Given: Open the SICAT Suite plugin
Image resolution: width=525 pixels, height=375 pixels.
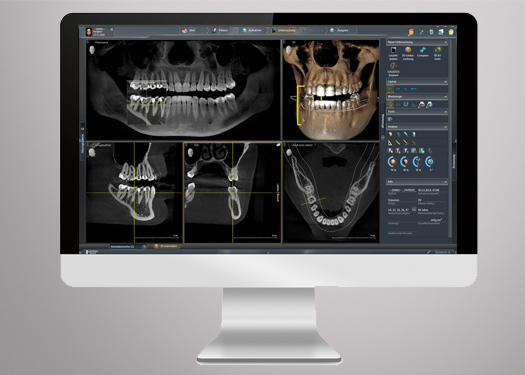Looking at the screenshot, I should pyautogui.click(x=438, y=54).
